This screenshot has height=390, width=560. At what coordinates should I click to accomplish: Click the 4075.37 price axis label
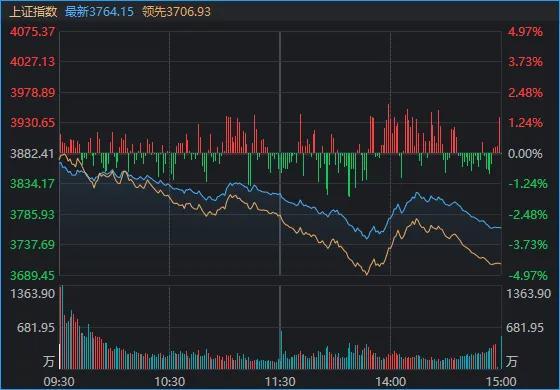pyautogui.click(x=32, y=31)
